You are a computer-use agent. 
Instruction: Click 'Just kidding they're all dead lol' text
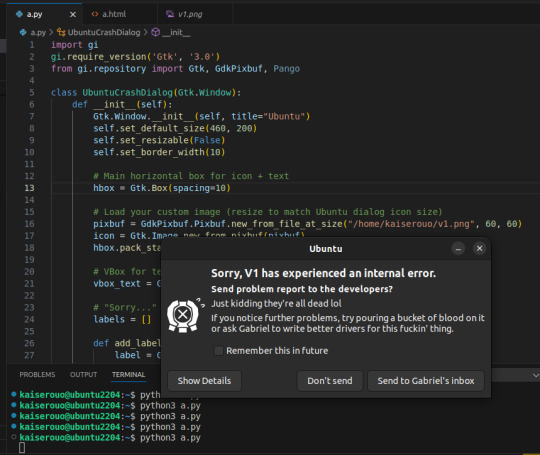276,303
